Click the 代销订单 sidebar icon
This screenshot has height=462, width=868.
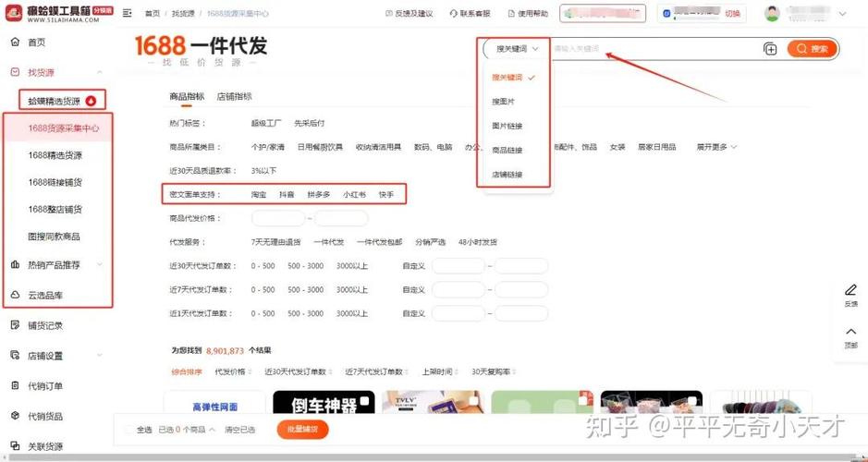(x=15, y=386)
